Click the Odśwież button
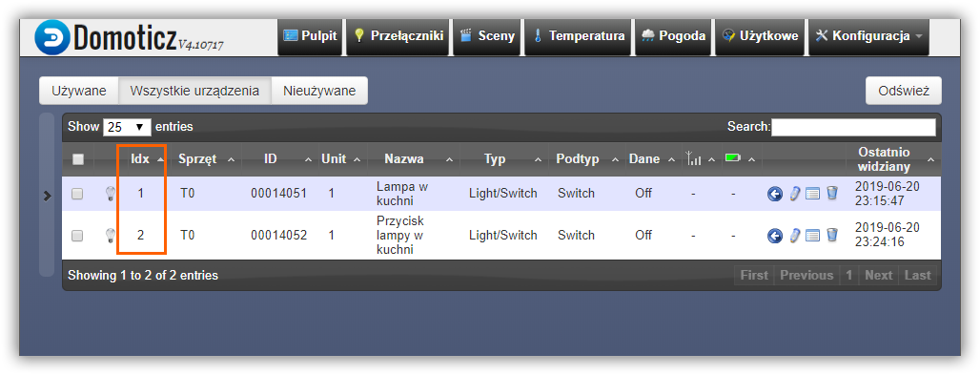Screen dimensions: 980x375 coord(903,91)
